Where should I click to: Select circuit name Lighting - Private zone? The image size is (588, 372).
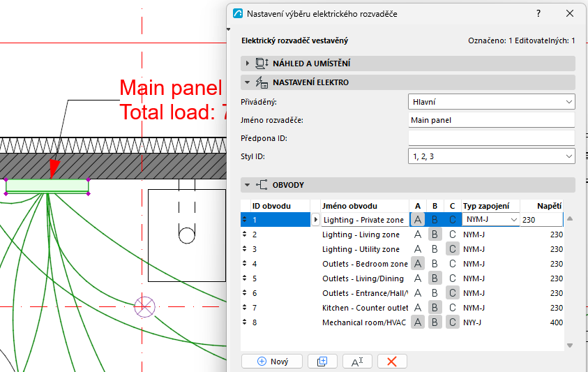(x=363, y=220)
